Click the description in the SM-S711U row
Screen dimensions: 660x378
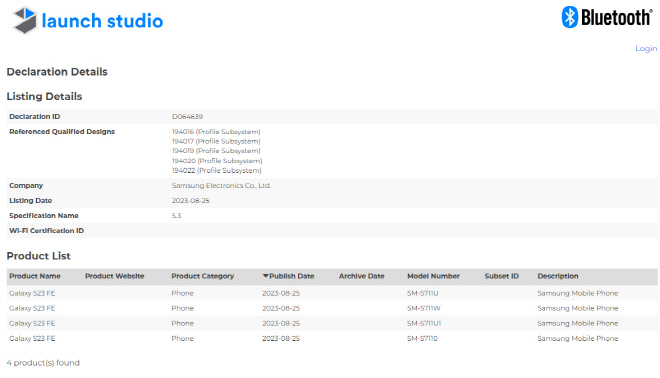click(x=578, y=293)
